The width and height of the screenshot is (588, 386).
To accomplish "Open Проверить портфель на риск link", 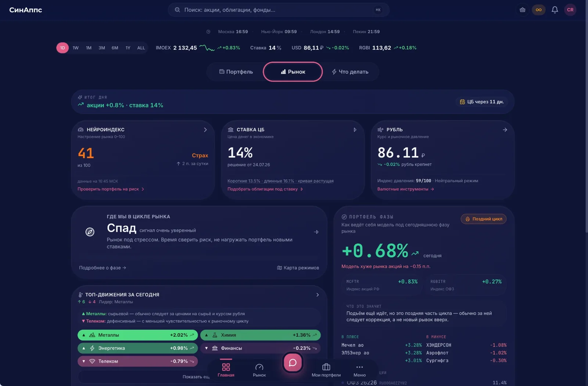I will tap(111, 189).
